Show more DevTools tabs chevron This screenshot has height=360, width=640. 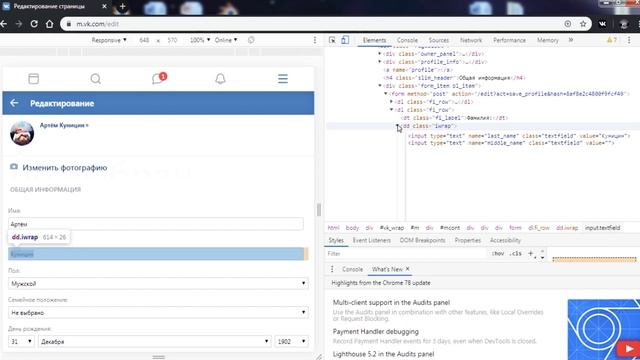point(571,40)
